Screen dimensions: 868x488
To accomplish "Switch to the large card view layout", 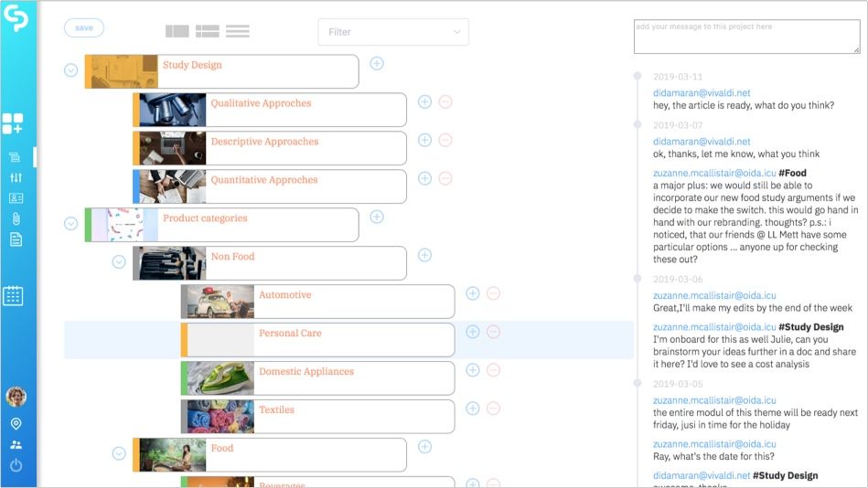I will 177,31.
